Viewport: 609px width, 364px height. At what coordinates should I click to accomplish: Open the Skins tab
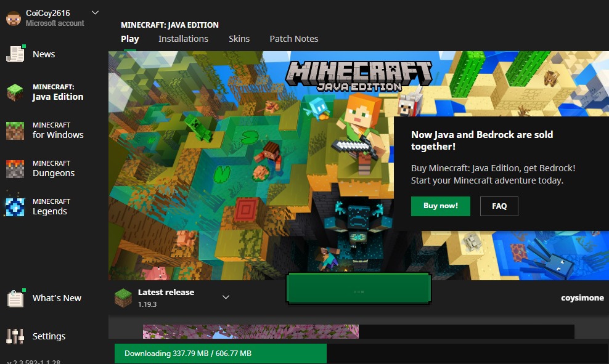[239, 38]
